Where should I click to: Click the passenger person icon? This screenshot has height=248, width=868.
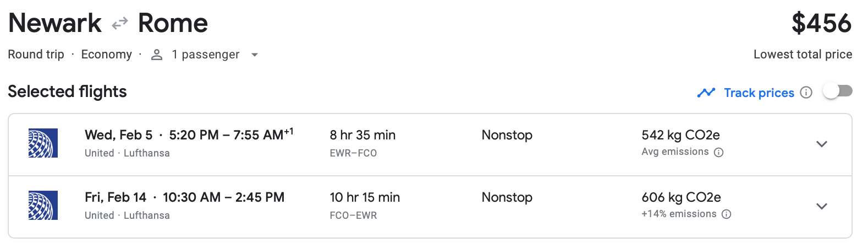point(157,55)
